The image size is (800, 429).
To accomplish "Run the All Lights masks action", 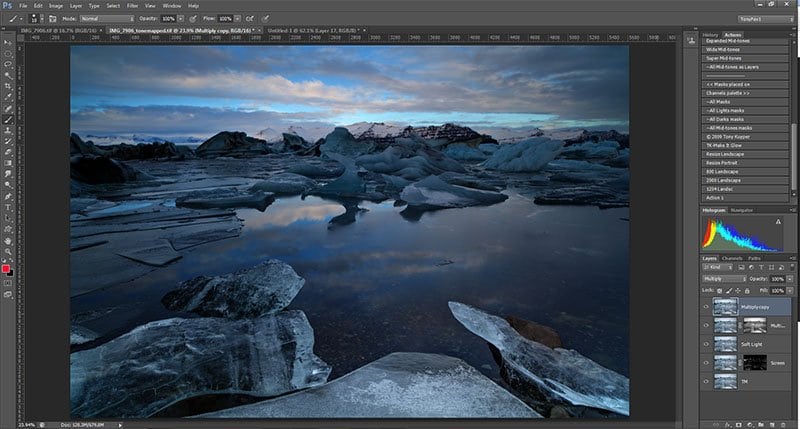I will click(745, 111).
